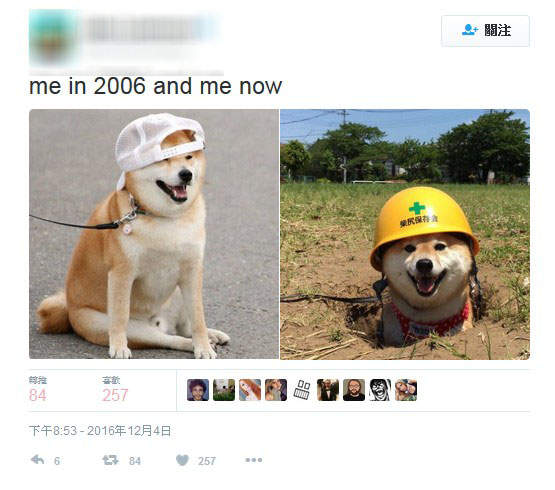Like the tweet with heart icon
555x490 pixels.
tap(182, 460)
